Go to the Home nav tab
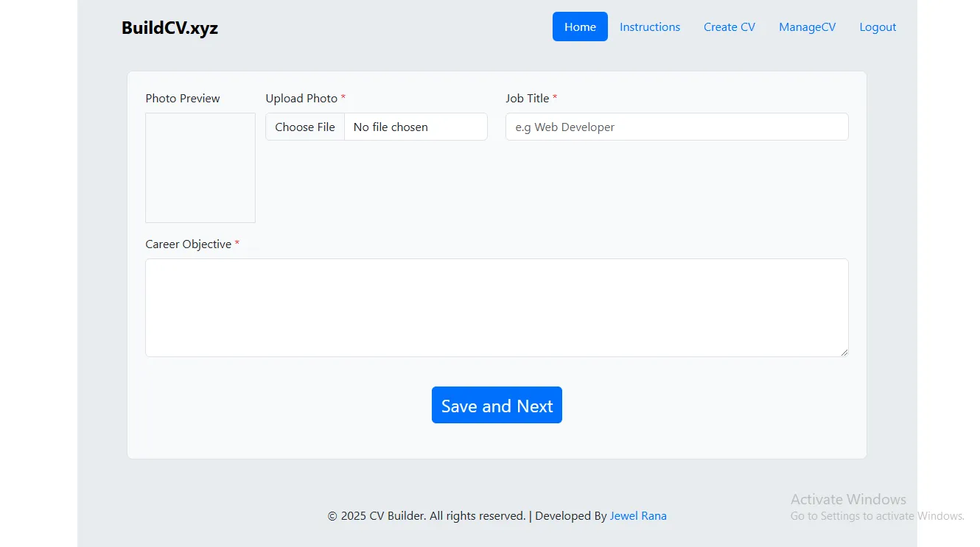Screen dimensions: 980x547 (x=580, y=27)
